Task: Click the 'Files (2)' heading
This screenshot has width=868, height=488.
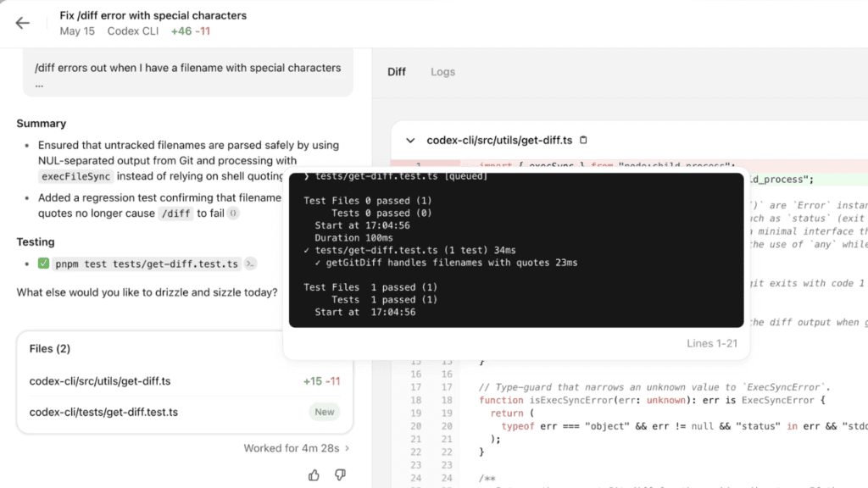Action: 50,348
